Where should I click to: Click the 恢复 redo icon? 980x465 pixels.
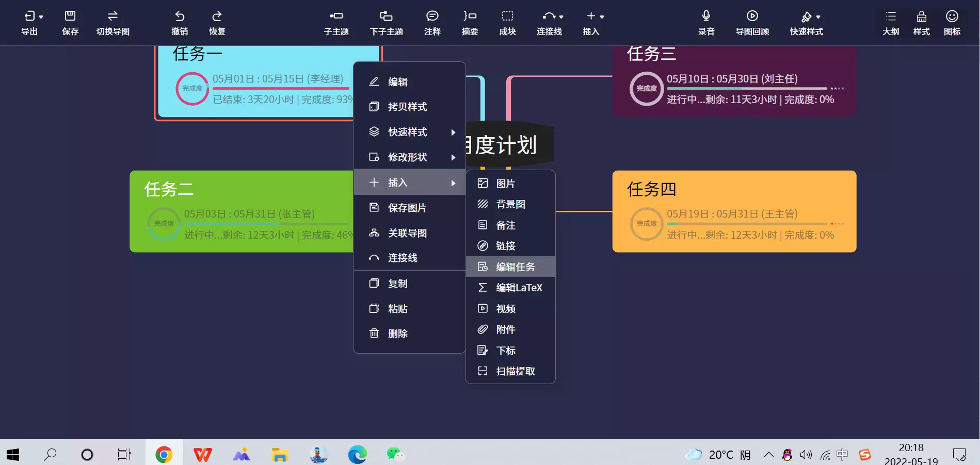[217, 22]
